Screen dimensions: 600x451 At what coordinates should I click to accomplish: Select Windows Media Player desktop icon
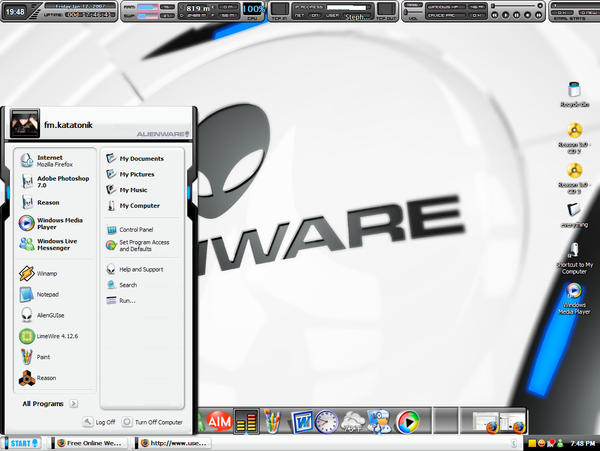coord(574,298)
